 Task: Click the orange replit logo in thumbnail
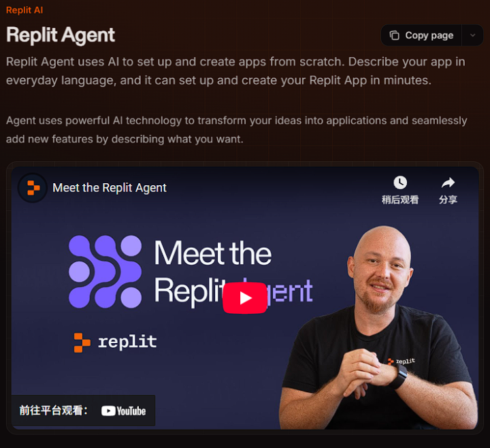(x=82, y=342)
